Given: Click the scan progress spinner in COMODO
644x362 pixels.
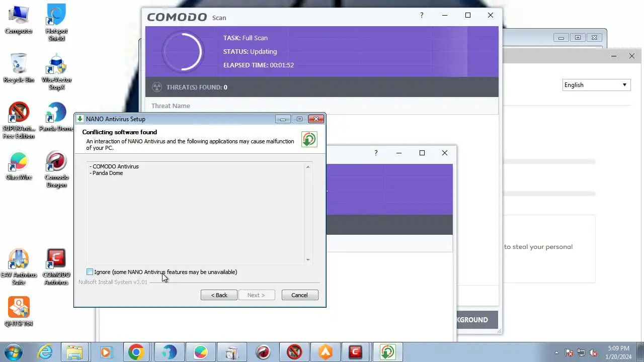Looking at the screenshot, I should point(182,51).
